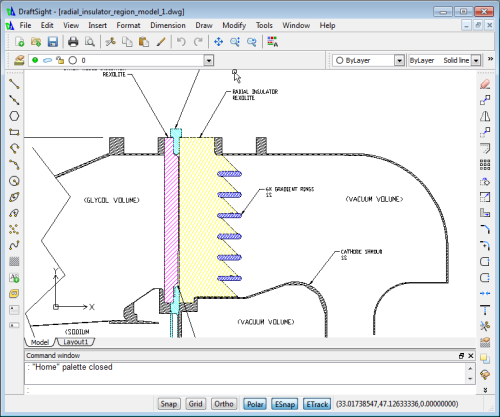Viewport: 500px width, 417px height.
Task: Open the layer list dropdown
Action: [209, 60]
